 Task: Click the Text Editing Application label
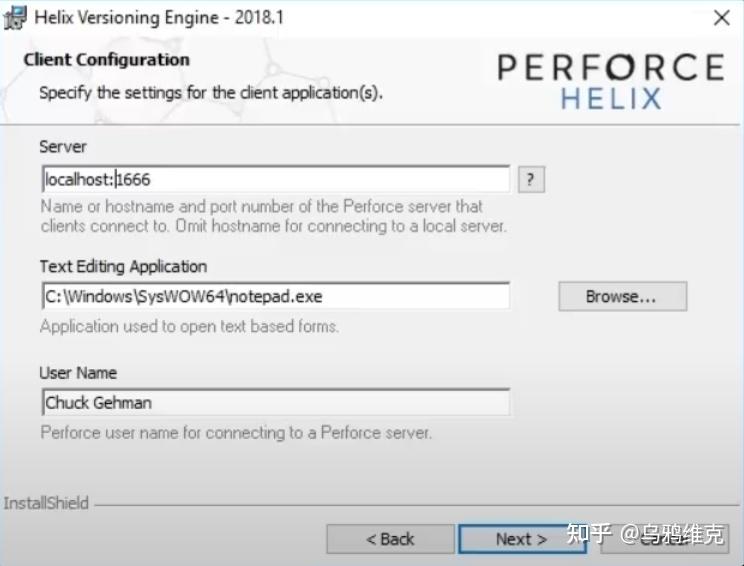click(x=123, y=267)
